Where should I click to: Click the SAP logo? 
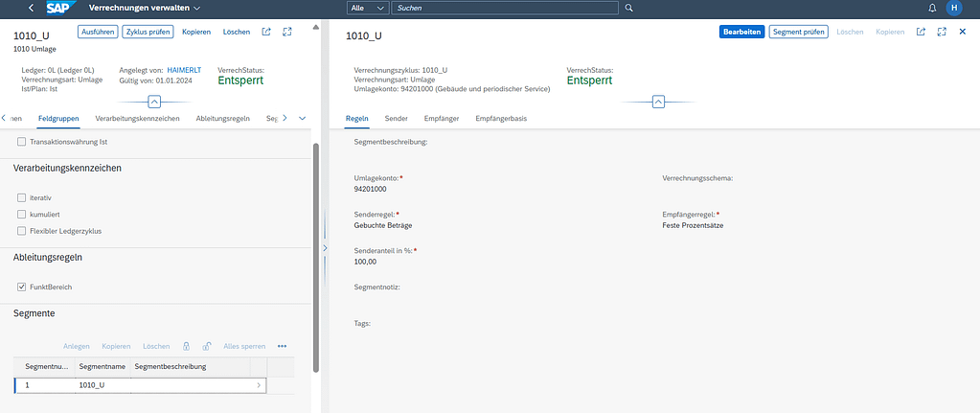61,8
